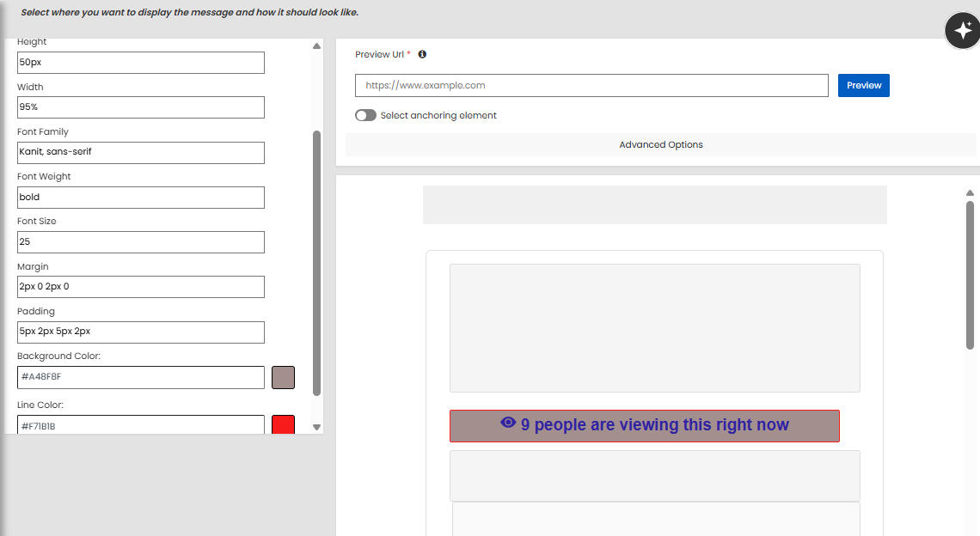Enable Select anchoring element toggle
Image resolution: width=980 pixels, height=536 pixels.
tap(365, 115)
